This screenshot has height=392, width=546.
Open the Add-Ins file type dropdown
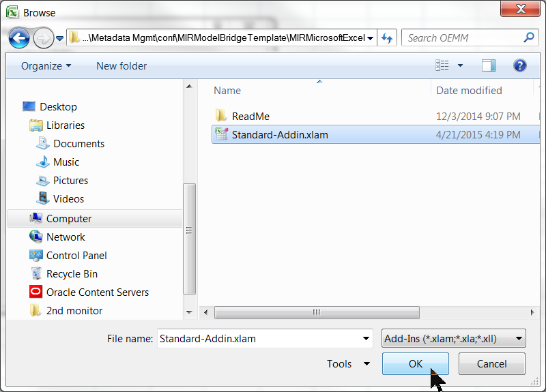point(454,338)
